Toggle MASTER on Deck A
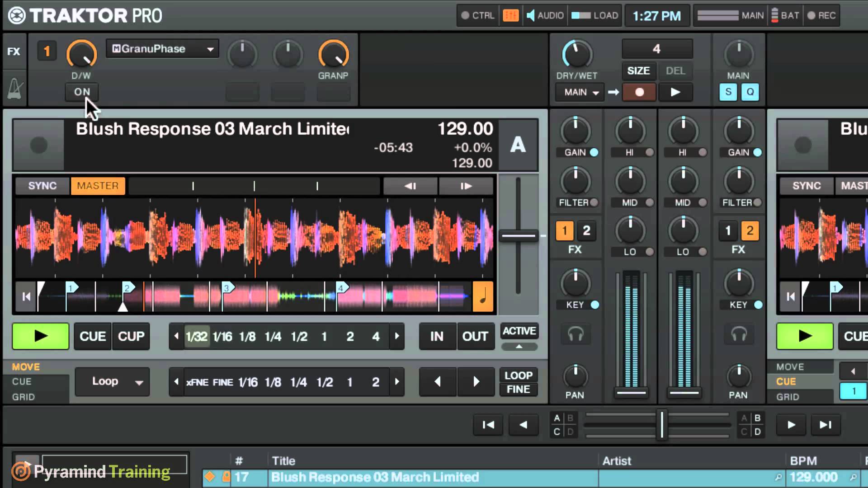The image size is (868, 488). coord(98,186)
